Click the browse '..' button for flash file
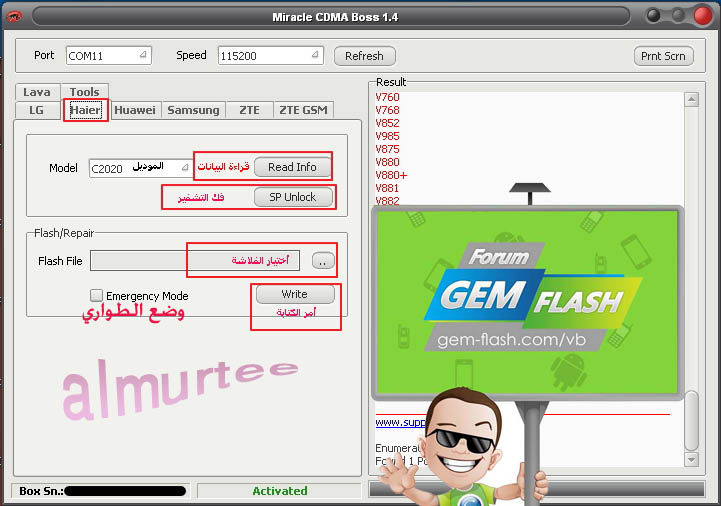 click(323, 261)
